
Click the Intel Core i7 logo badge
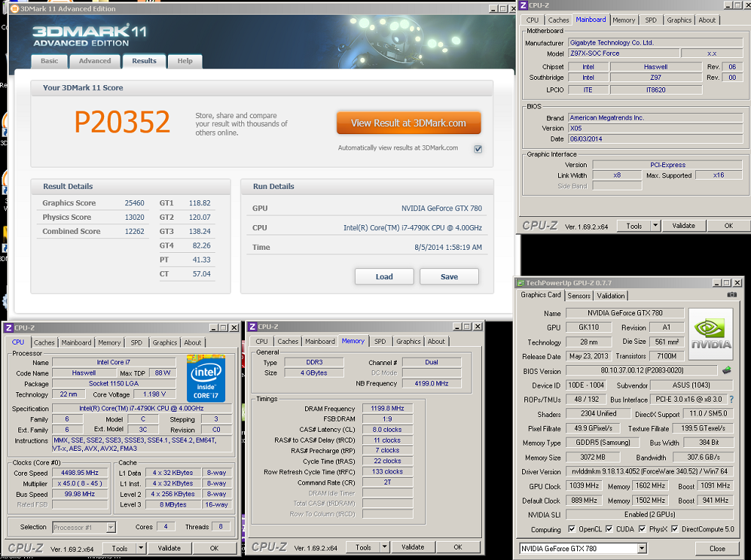pyautogui.click(x=206, y=378)
